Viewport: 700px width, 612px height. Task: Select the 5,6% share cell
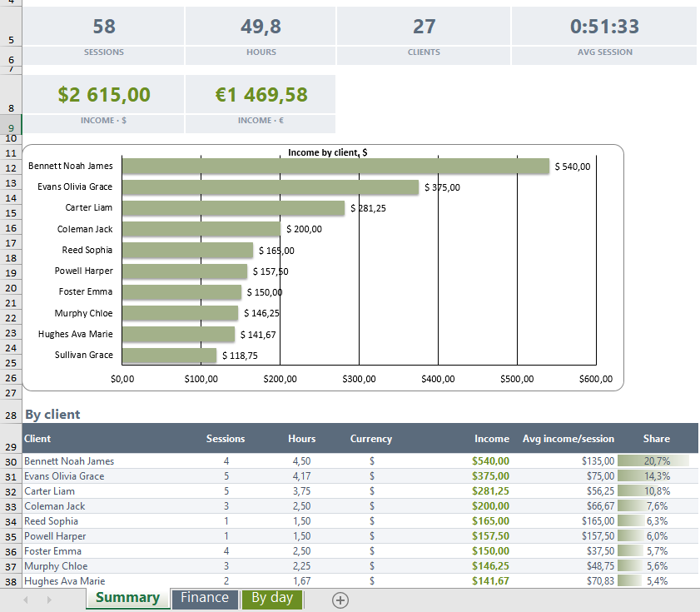[658, 566]
